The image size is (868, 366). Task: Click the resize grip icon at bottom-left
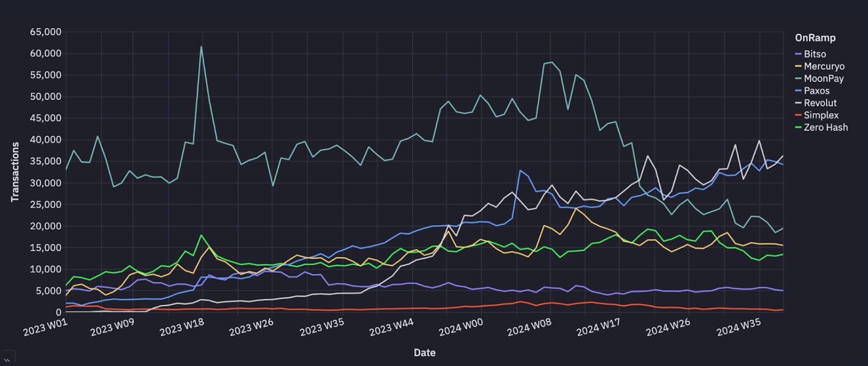tap(7, 359)
